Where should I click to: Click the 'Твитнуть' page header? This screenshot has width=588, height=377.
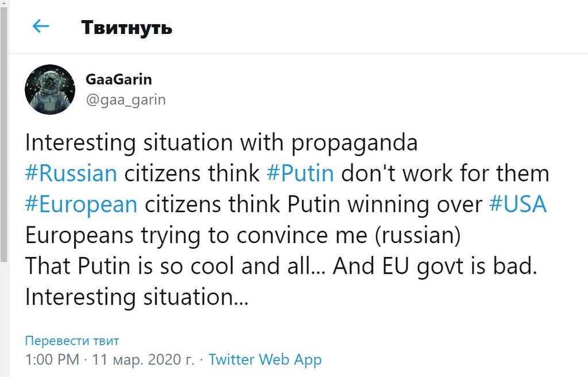tap(126, 27)
